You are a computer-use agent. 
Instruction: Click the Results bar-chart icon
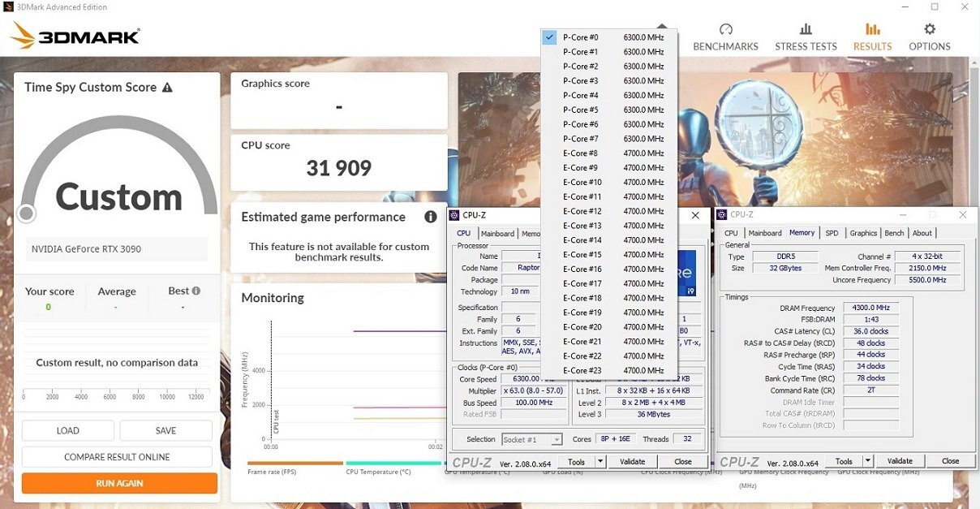(872, 29)
